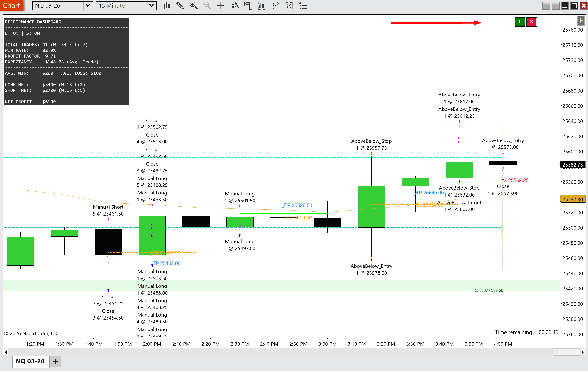The height and width of the screenshot is (371, 588).
Task: Select the drawing tools pencil icon
Action: 180,6
